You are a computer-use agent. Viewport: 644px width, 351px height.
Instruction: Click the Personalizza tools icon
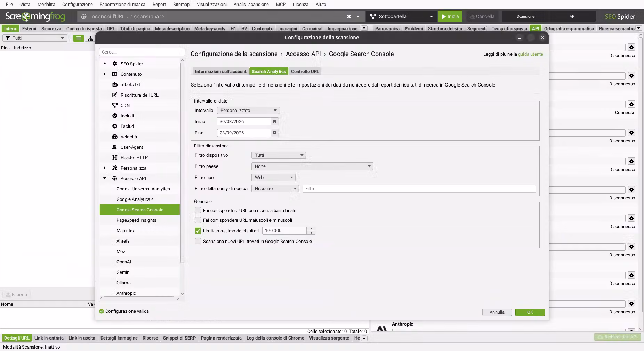pos(114,168)
